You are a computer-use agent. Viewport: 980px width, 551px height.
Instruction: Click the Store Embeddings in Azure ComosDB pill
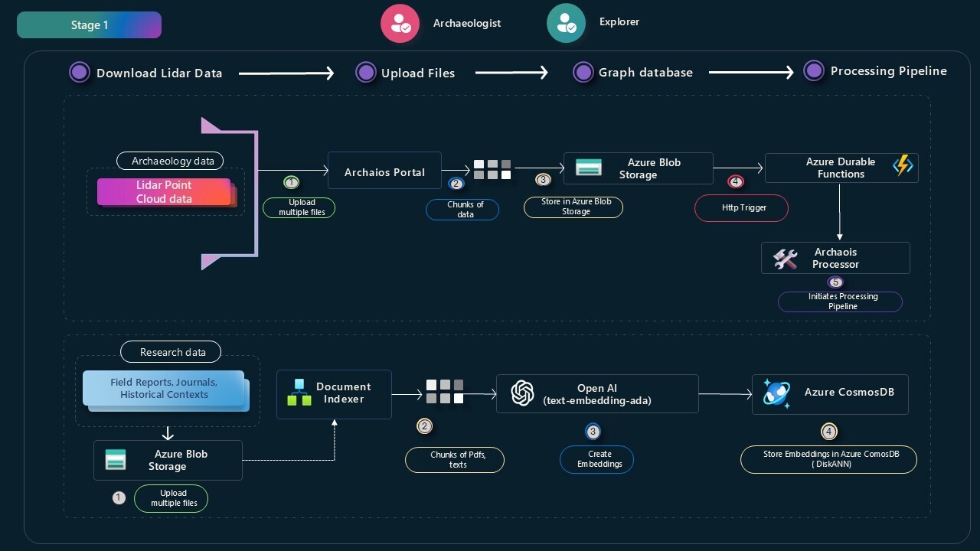(828, 460)
